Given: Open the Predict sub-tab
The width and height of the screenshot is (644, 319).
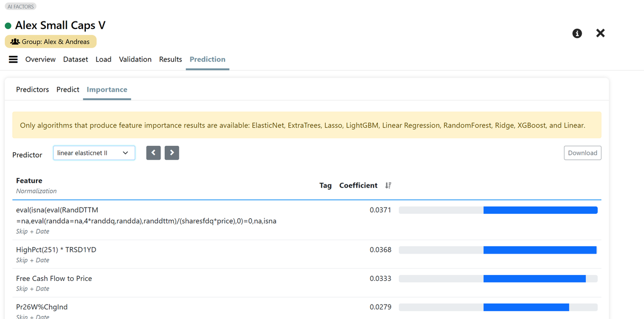Looking at the screenshot, I should 68,90.
